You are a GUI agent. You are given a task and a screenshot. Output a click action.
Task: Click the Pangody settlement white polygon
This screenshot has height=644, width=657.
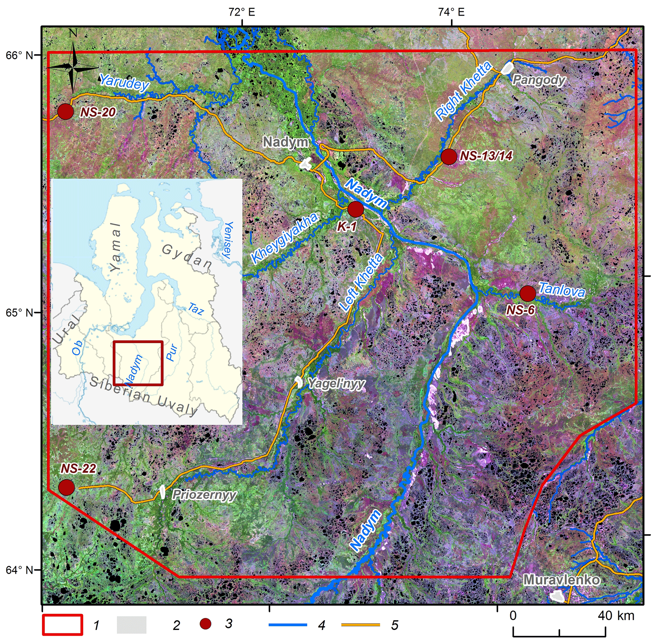507,68
